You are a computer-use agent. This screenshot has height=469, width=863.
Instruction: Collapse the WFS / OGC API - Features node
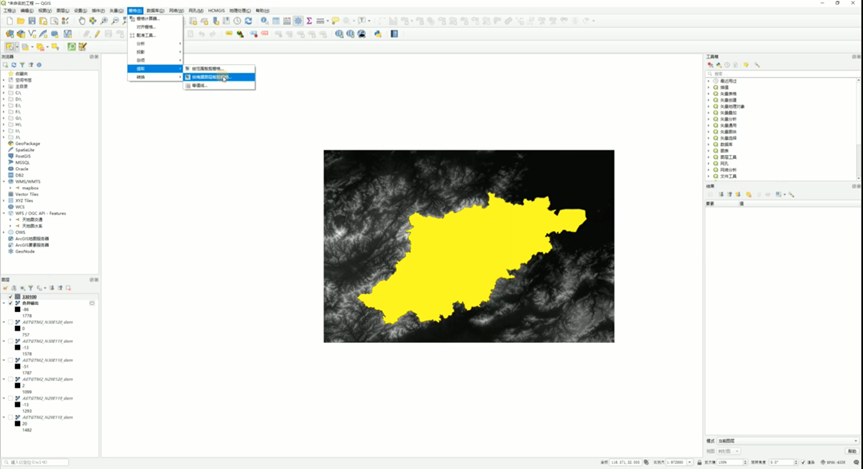coord(4,213)
